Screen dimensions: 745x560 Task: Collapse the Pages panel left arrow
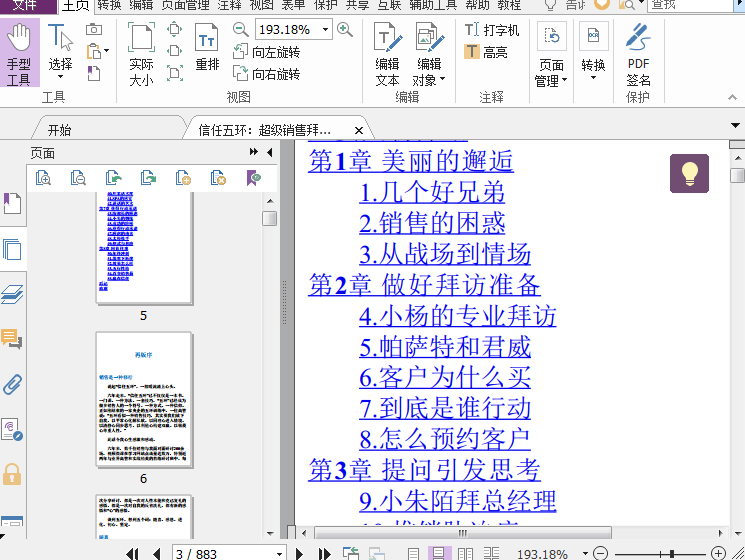coord(269,152)
